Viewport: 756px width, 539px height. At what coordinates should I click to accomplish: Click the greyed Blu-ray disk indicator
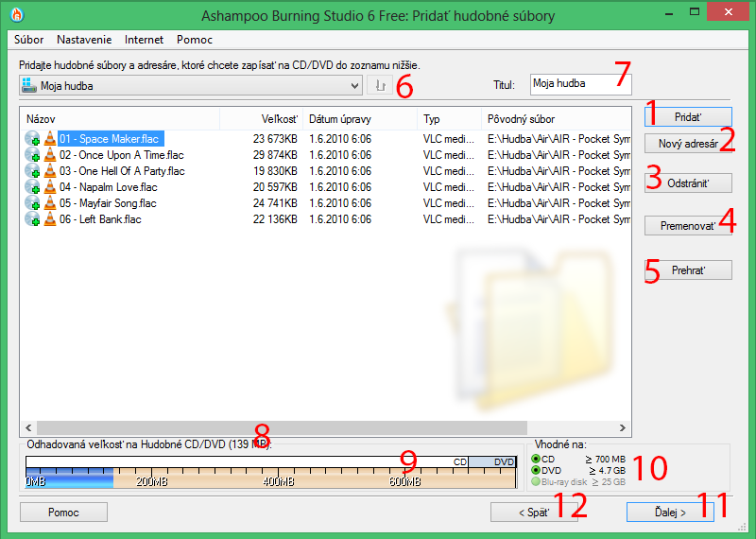[x=535, y=481]
